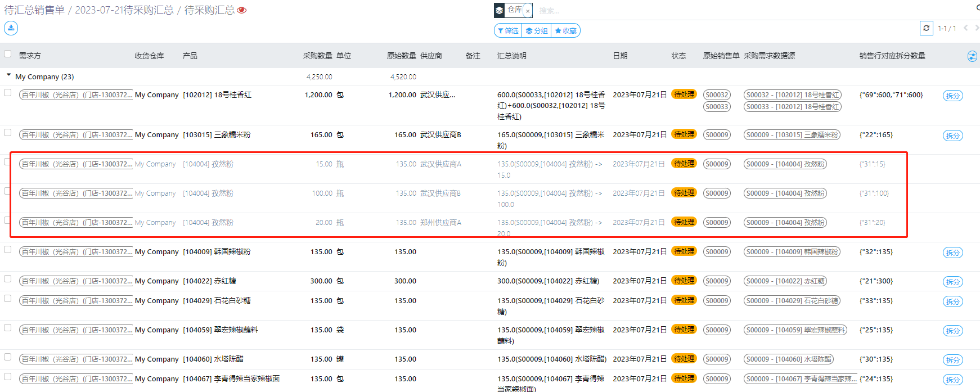Click the export download icon
This screenshot has width=980, height=392.
click(x=11, y=28)
